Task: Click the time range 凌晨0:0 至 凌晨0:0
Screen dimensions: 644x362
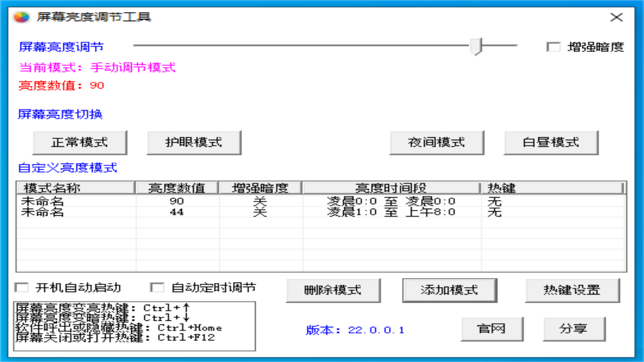Action: click(x=391, y=201)
